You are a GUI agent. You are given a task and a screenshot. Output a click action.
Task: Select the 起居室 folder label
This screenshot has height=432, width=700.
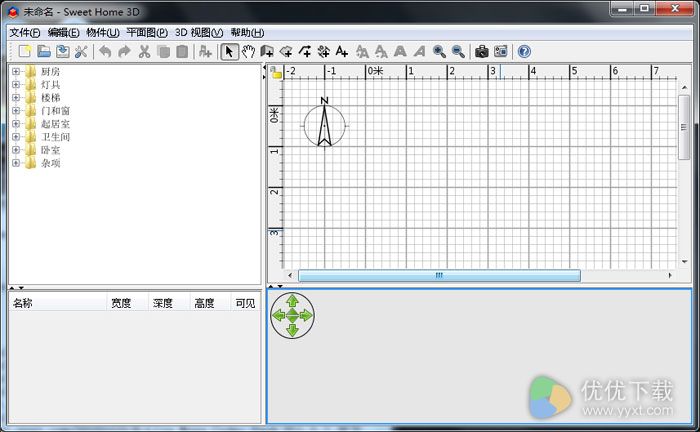[x=55, y=124]
